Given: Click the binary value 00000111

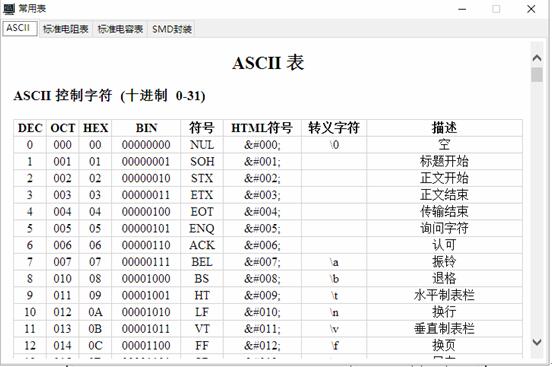Looking at the screenshot, I should pyautogui.click(x=146, y=262).
